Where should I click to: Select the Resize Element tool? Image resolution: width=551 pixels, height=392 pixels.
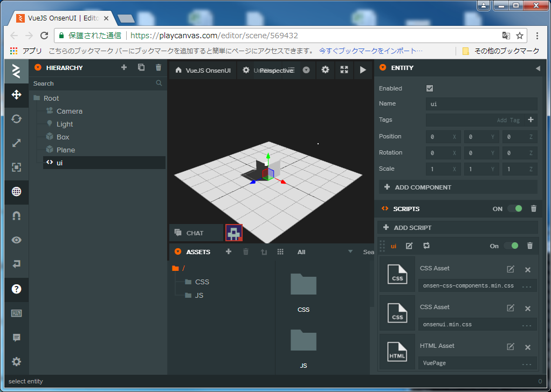(17, 167)
